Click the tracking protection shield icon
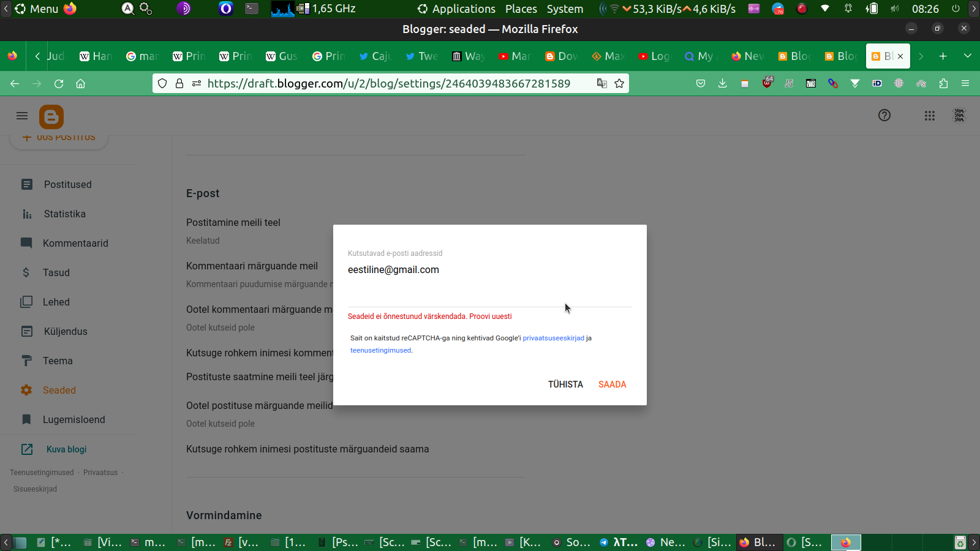The width and height of the screenshot is (980, 551). 162,83
